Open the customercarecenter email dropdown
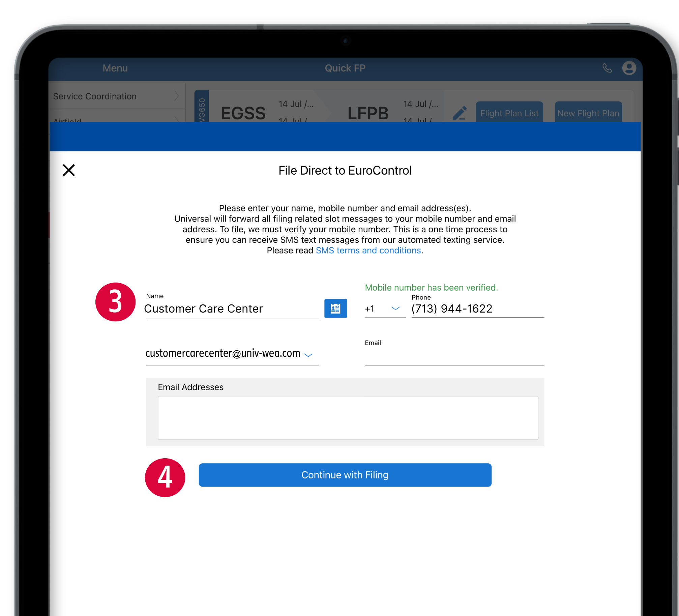The height and width of the screenshot is (616, 679). [x=308, y=354]
